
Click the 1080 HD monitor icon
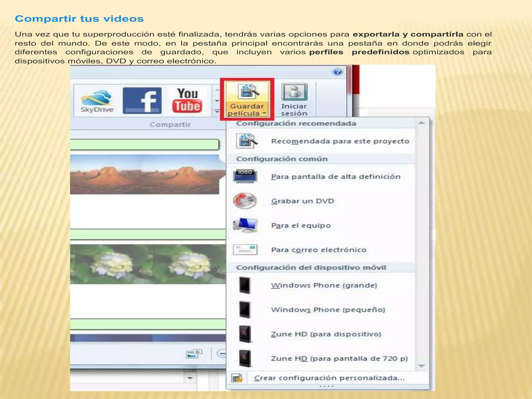tap(245, 176)
